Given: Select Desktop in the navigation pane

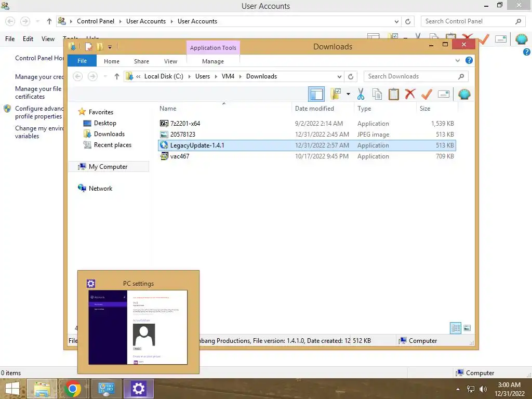Looking at the screenshot, I should coord(105,123).
